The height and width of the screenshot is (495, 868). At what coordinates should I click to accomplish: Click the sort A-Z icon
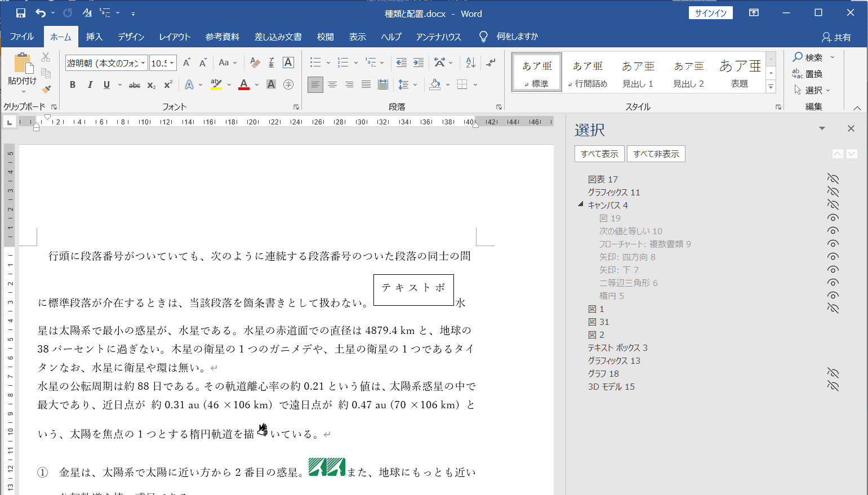click(470, 63)
